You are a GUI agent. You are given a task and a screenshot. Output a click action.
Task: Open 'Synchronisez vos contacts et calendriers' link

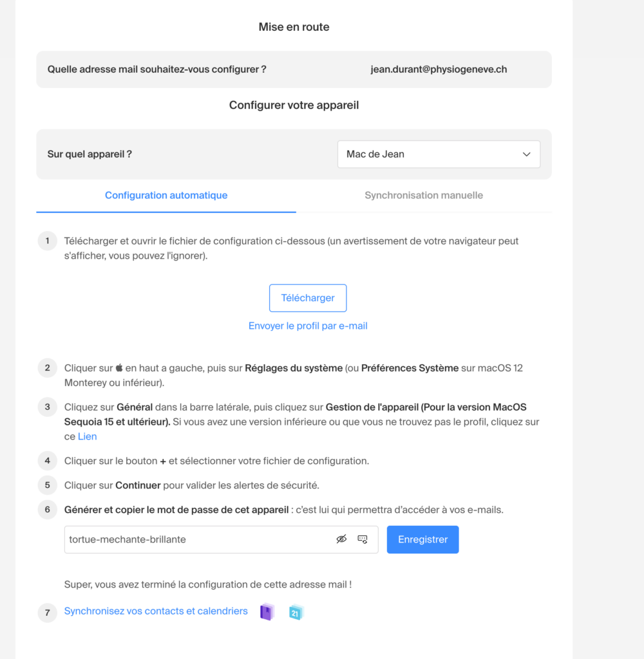coord(156,611)
